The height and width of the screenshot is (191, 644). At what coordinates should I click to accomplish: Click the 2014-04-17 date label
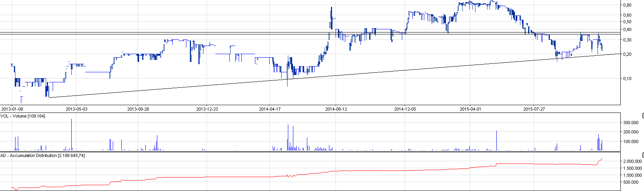tap(270, 109)
